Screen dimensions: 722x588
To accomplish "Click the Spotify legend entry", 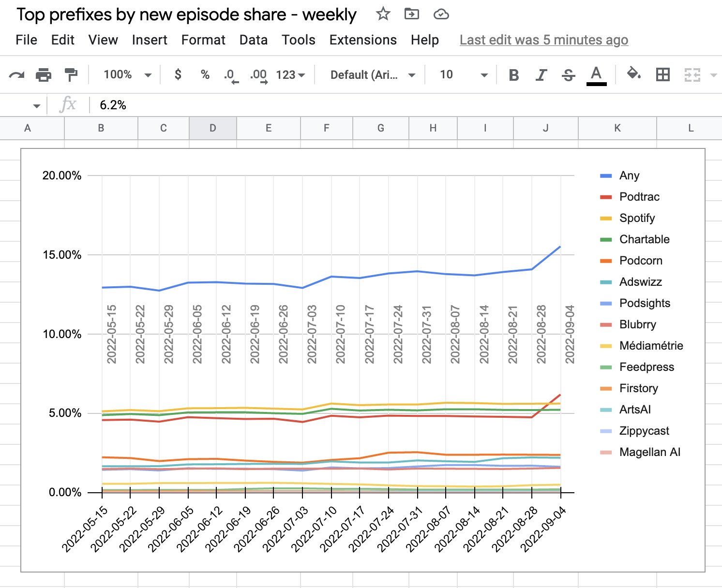I will 628,218.
